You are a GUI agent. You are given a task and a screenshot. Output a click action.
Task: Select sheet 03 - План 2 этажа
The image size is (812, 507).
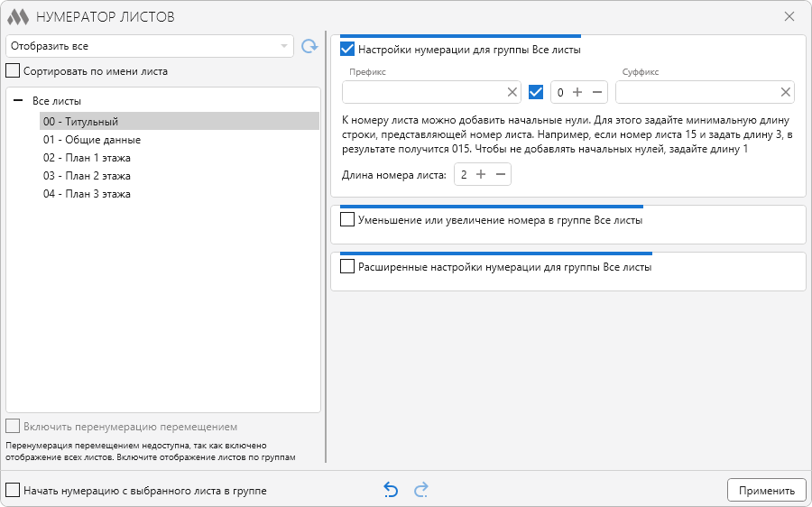(87, 176)
